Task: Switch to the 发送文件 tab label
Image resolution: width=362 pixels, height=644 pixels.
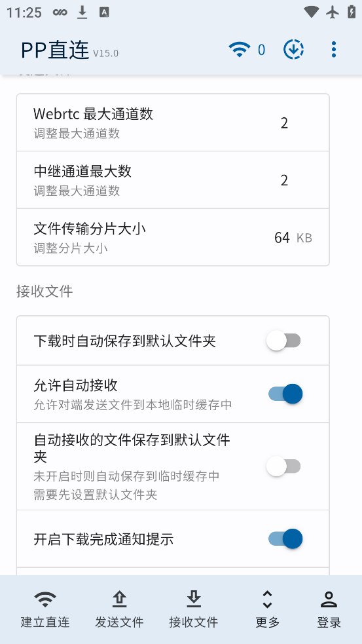Action: 119,622
